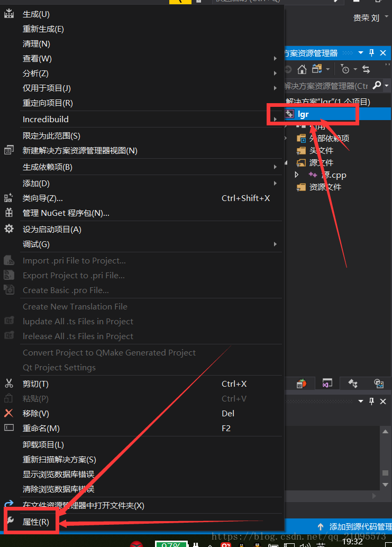Open the user account dropdown 贵荣 刘
Image resolution: width=392 pixels, height=547 pixels.
(x=386, y=17)
